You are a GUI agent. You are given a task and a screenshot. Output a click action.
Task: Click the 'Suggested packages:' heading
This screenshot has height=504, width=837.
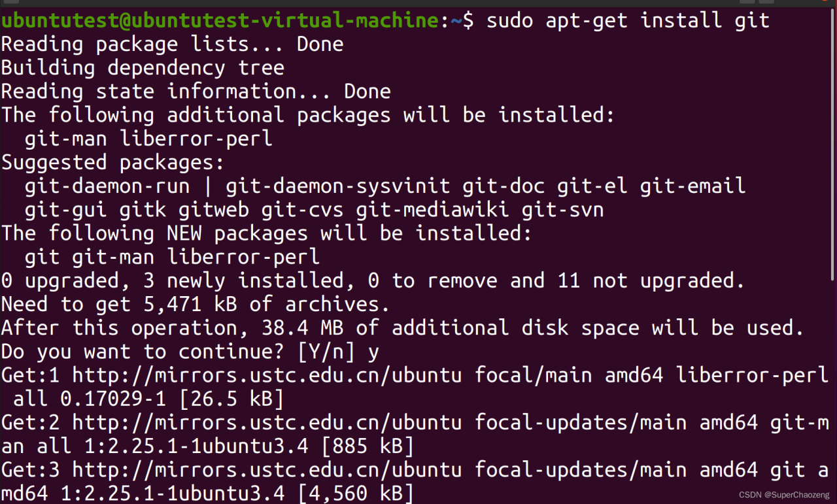coord(112,162)
